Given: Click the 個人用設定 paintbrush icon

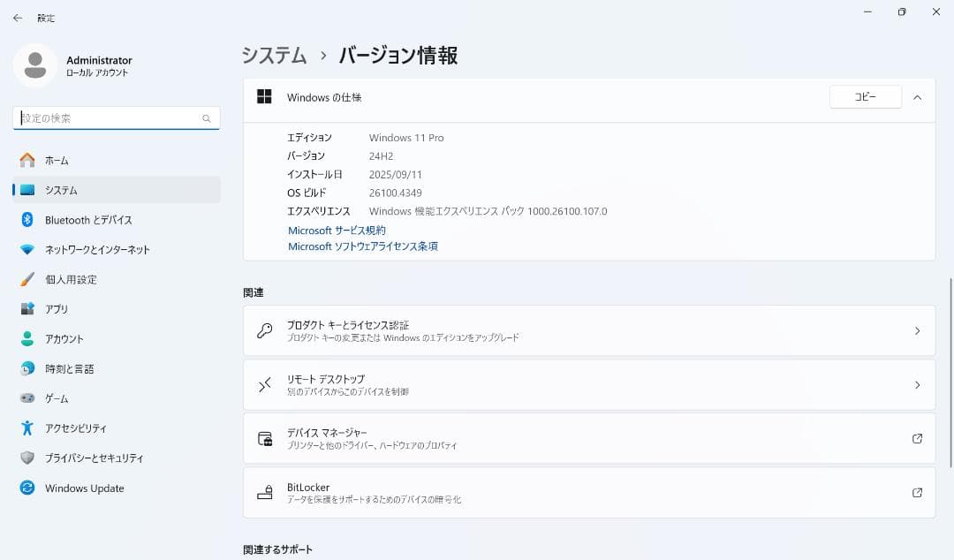Looking at the screenshot, I should point(27,279).
